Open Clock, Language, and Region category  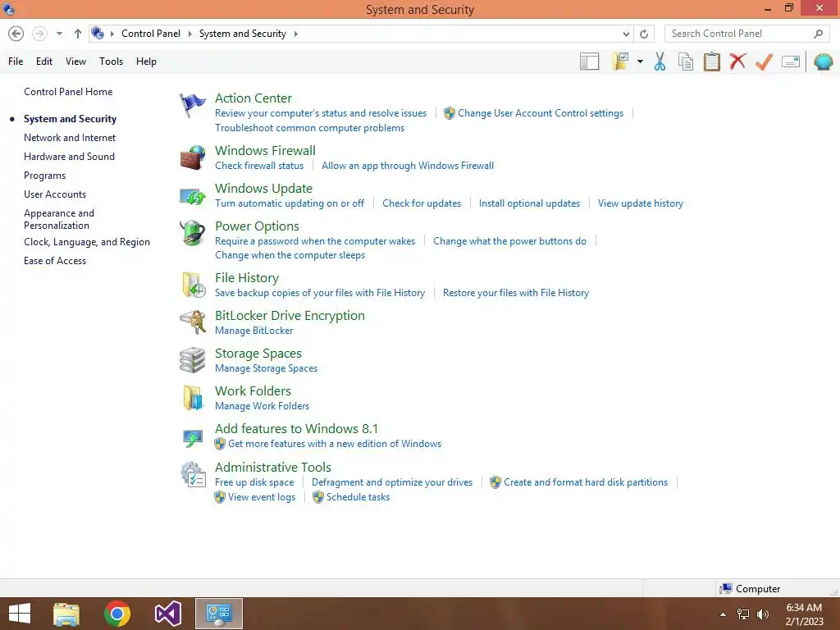click(x=87, y=242)
